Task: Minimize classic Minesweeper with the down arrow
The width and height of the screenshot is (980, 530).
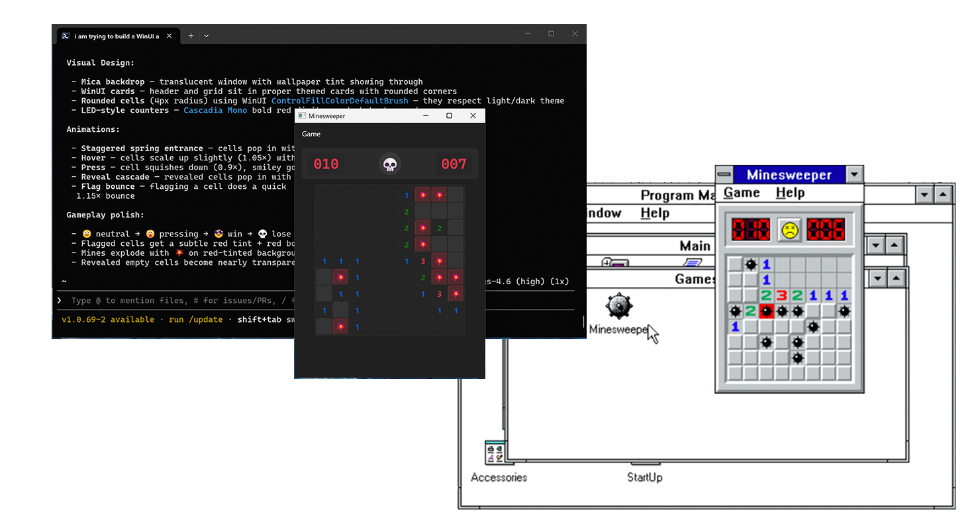Action: 855,175
